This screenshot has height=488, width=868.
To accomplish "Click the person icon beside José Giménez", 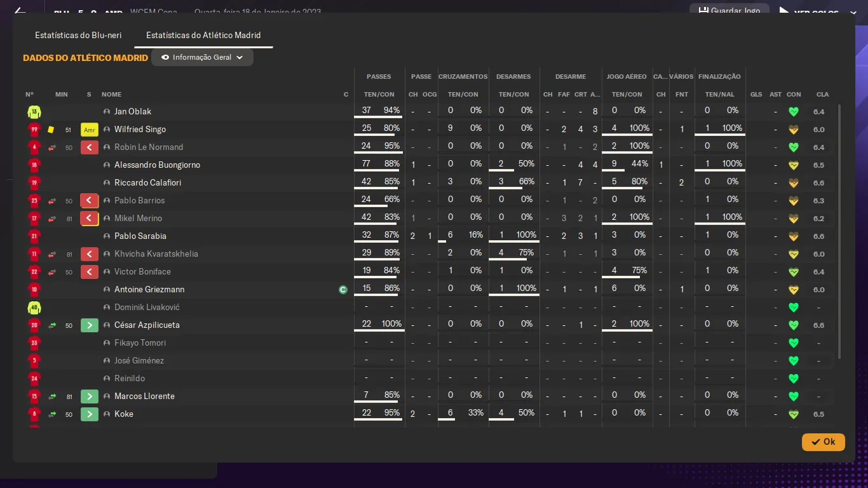I will [107, 361].
